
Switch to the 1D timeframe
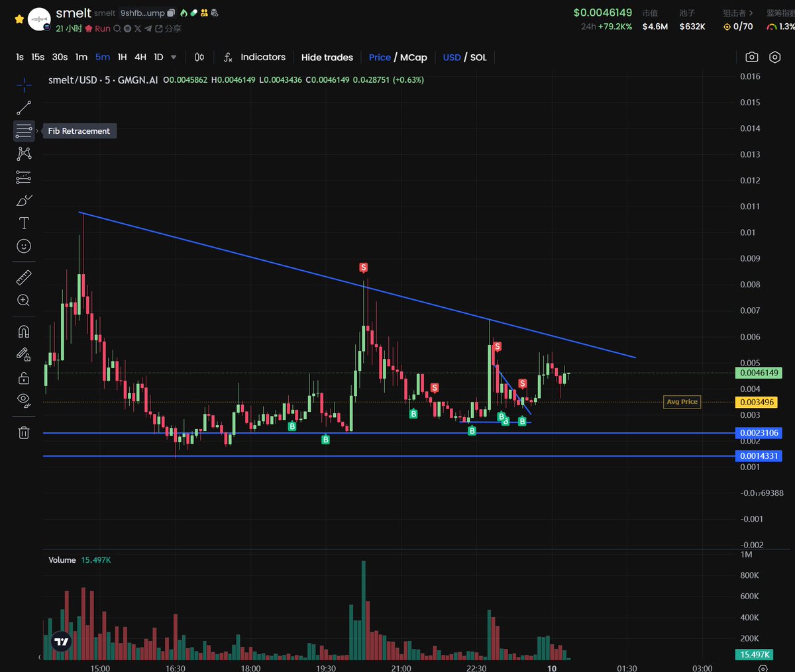(x=158, y=58)
